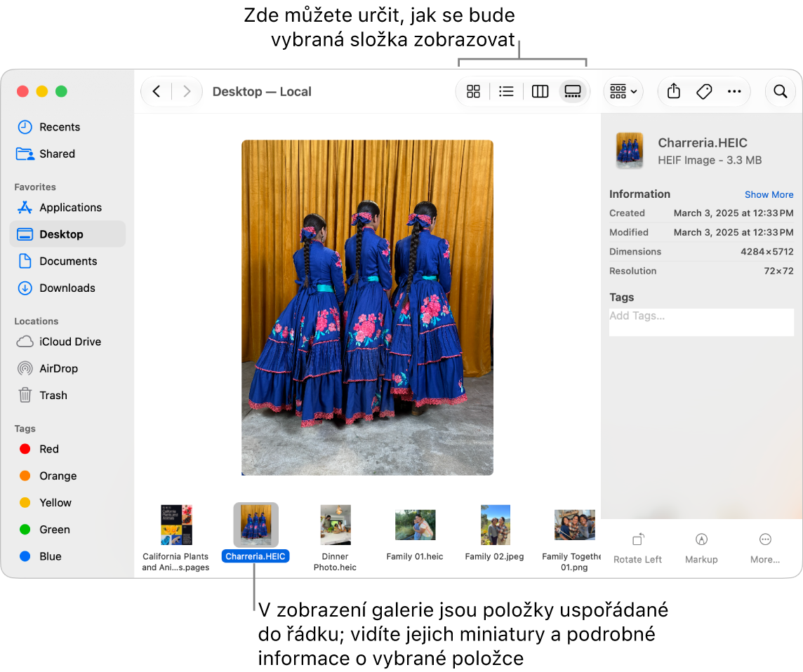This screenshot has width=803, height=672.
Task: Click the Desktop — Local window title
Action: (x=262, y=92)
